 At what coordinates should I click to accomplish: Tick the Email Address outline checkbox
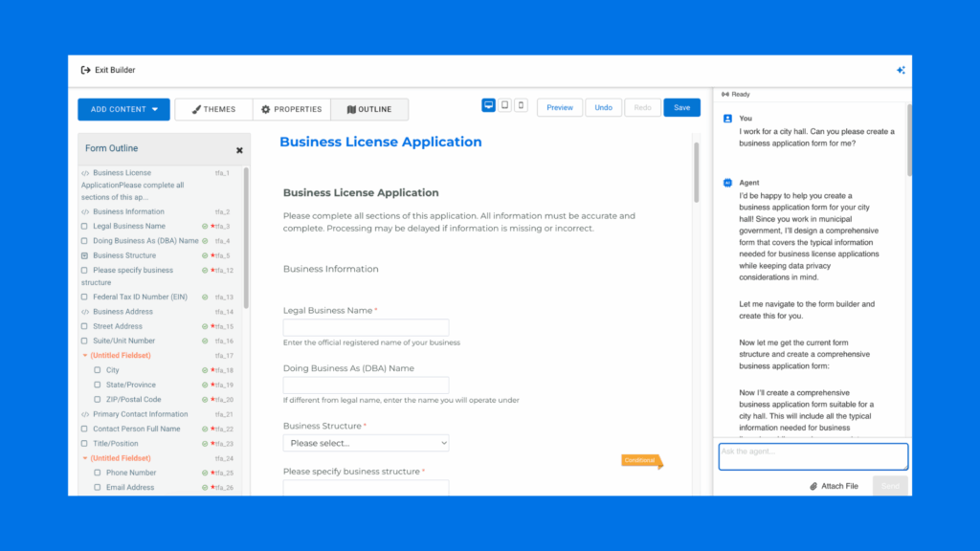98,488
